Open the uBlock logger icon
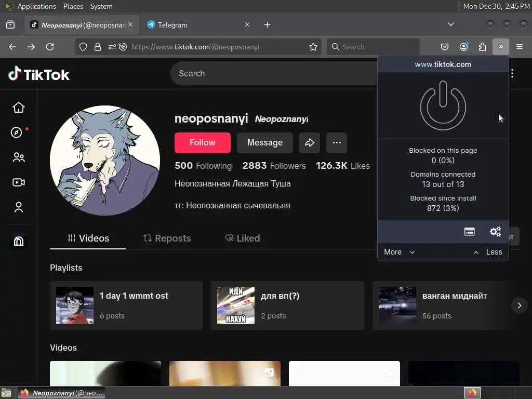 [x=469, y=232]
